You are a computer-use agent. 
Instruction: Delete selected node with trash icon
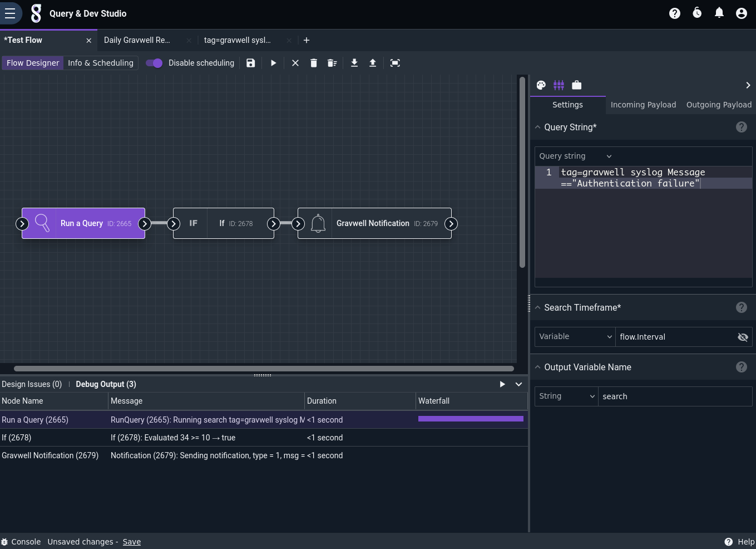coord(314,63)
